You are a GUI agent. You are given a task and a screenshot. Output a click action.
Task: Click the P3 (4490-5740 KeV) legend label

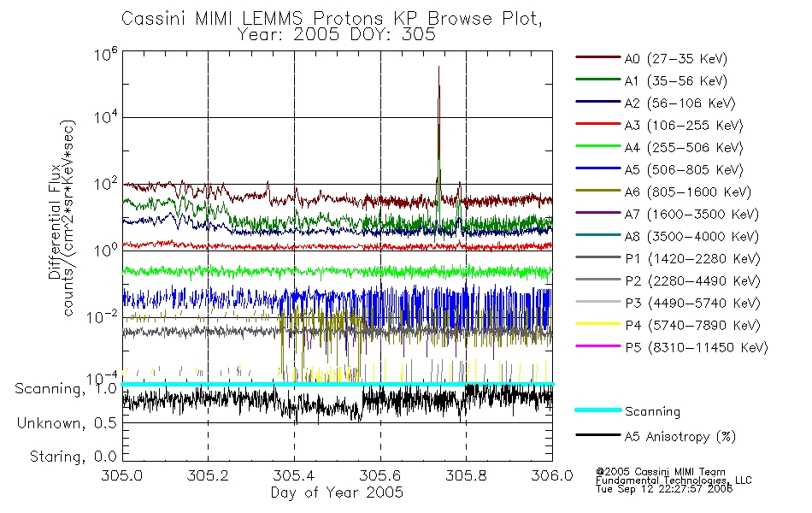(x=692, y=304)
